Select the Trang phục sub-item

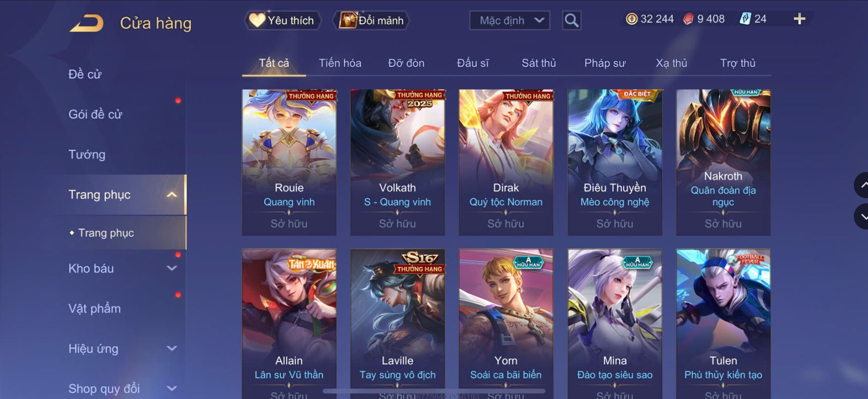[x=106, y=233]
